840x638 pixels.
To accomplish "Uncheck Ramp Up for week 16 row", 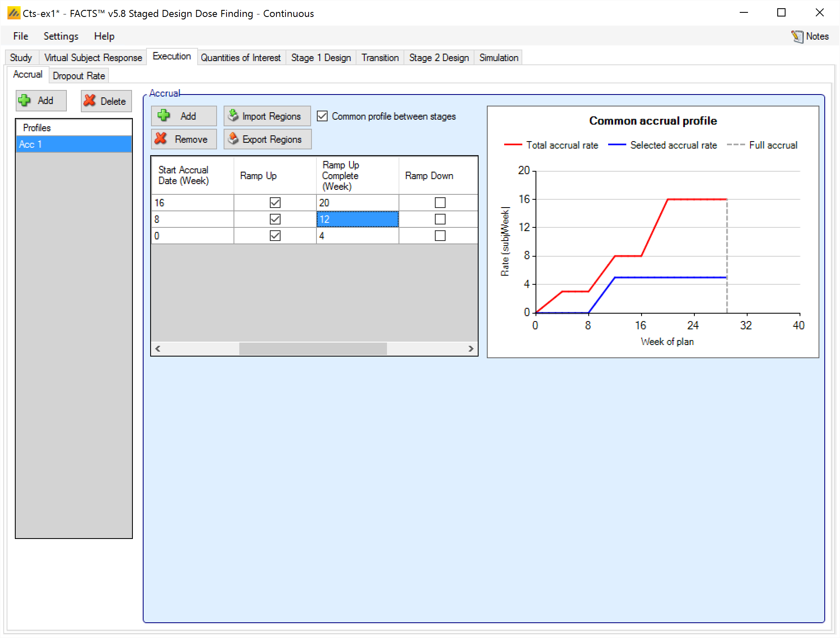I will (x=275, y=203).
